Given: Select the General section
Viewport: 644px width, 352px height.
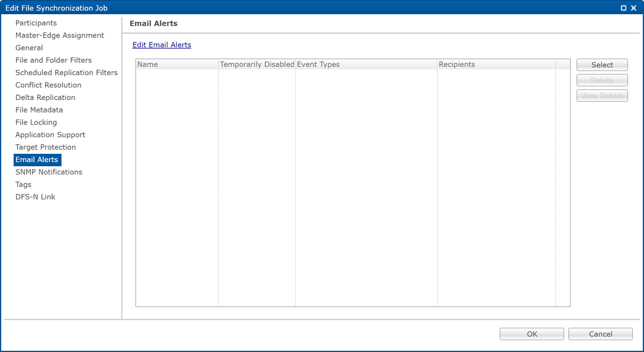Looking at the screenshot, I should pyautogui.click(x=29, y=48).
